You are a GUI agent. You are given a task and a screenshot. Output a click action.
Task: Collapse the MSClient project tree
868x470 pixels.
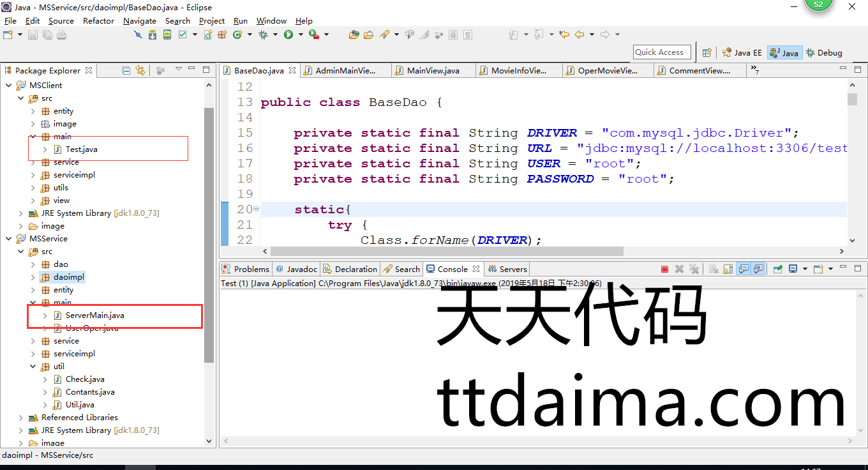coord(9,85)
